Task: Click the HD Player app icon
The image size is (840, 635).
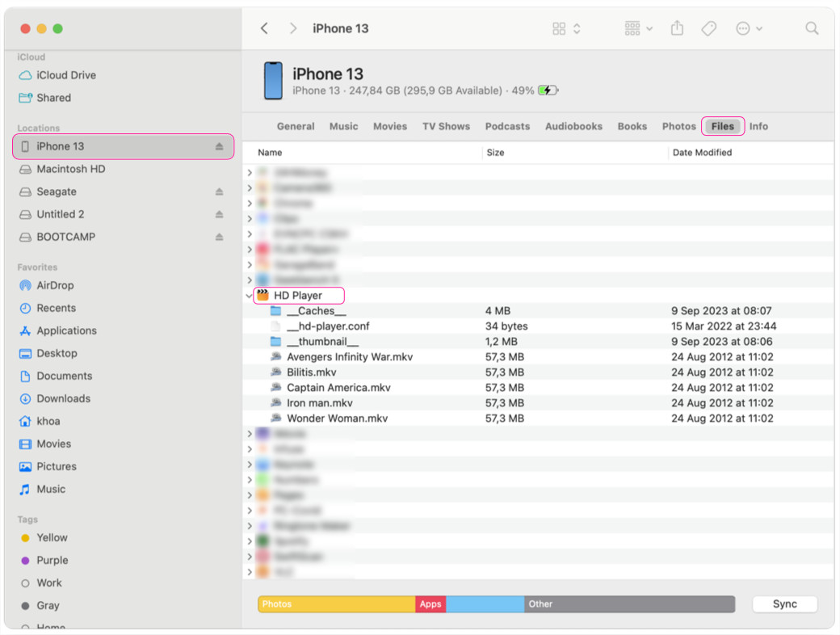Action: click(262, 296)
